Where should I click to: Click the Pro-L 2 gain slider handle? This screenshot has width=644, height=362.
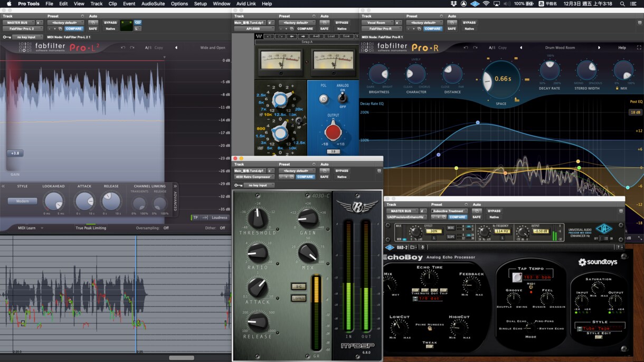coord(15,153)
